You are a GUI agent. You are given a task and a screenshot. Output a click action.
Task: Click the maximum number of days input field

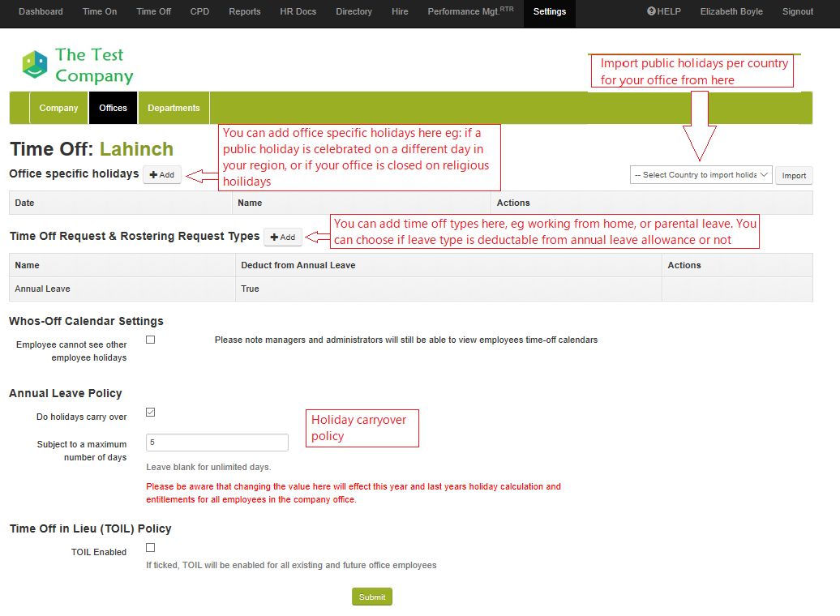(216, 443)
